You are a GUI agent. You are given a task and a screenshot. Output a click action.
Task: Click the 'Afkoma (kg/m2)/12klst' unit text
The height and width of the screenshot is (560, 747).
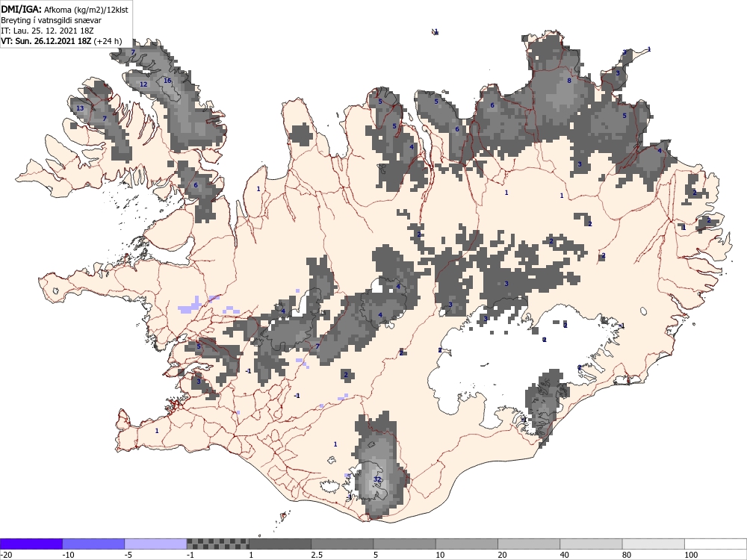86,9
